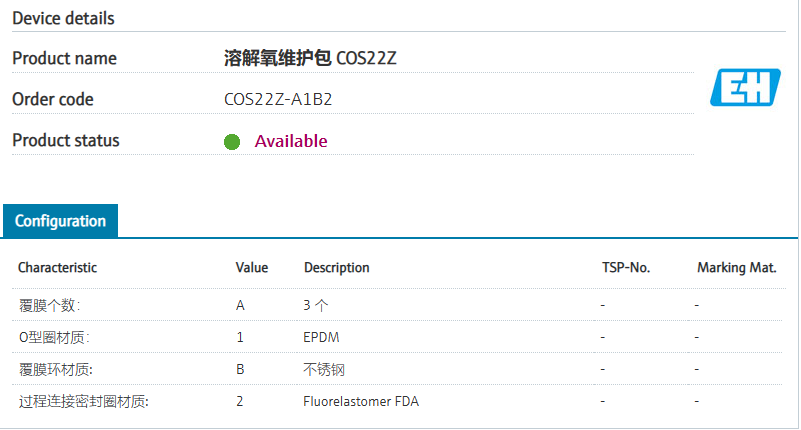Click the Characteristic column header
The width and height of the screenshot is (801, 430).
coord(57,268)
